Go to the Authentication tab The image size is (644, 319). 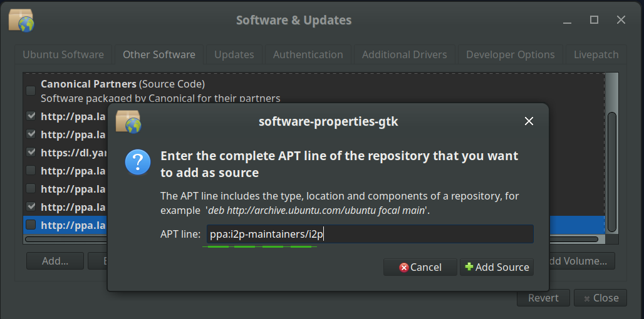pos(308,54)
